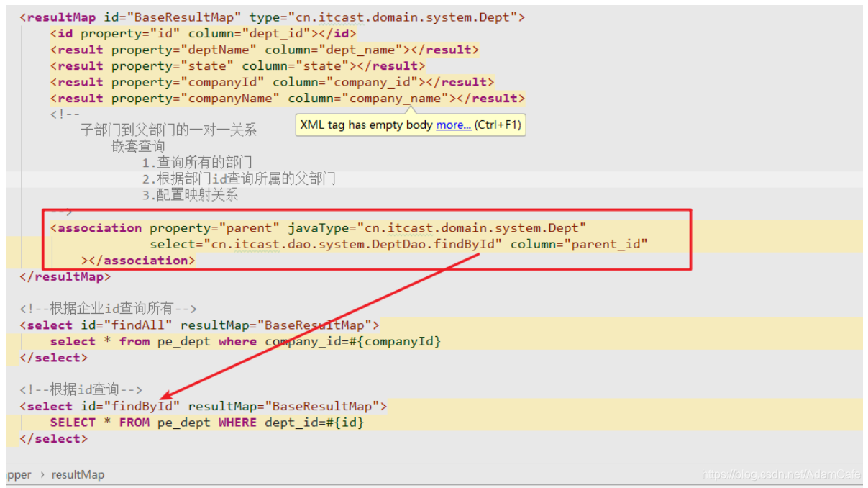Click the comment line "嵌套查询"
The height and width of the screenshot is (488, 868).
tap(138, 146)
